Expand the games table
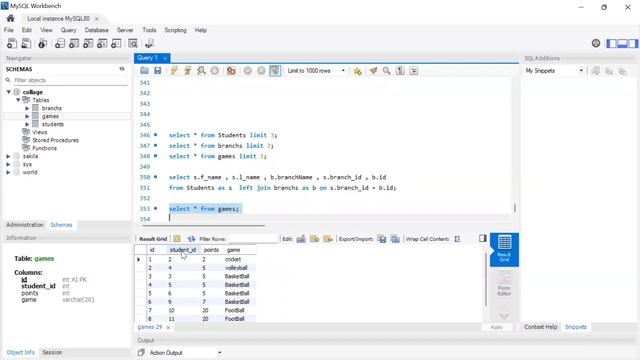 coord(27,116)
